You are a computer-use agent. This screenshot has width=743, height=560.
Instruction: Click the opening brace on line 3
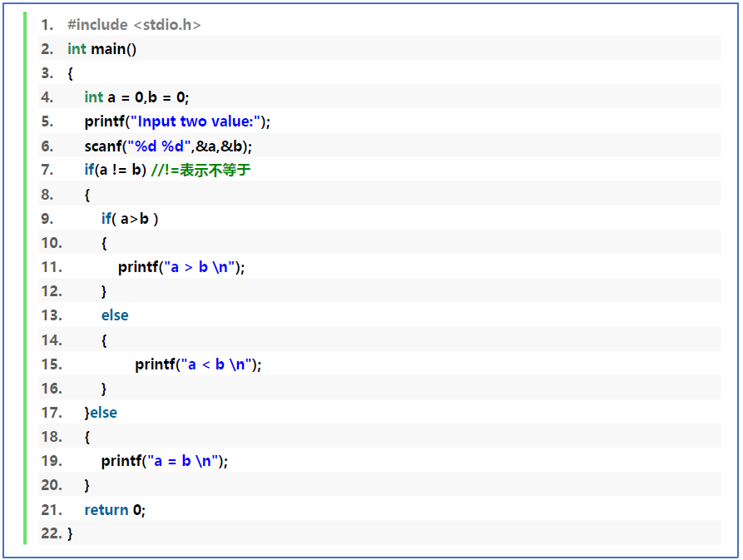coord(70,73)
